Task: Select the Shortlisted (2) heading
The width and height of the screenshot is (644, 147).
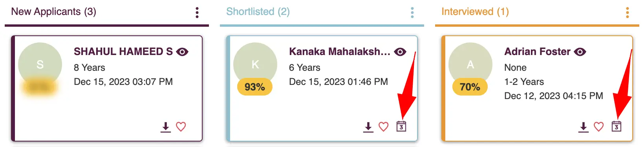Action: (x=258, y=12)
